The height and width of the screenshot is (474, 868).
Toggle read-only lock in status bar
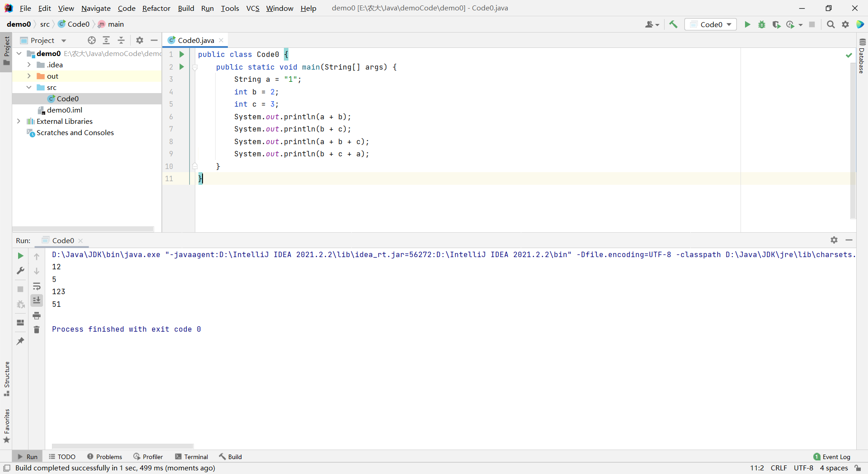pyautogui.click(x=858, y=468)
